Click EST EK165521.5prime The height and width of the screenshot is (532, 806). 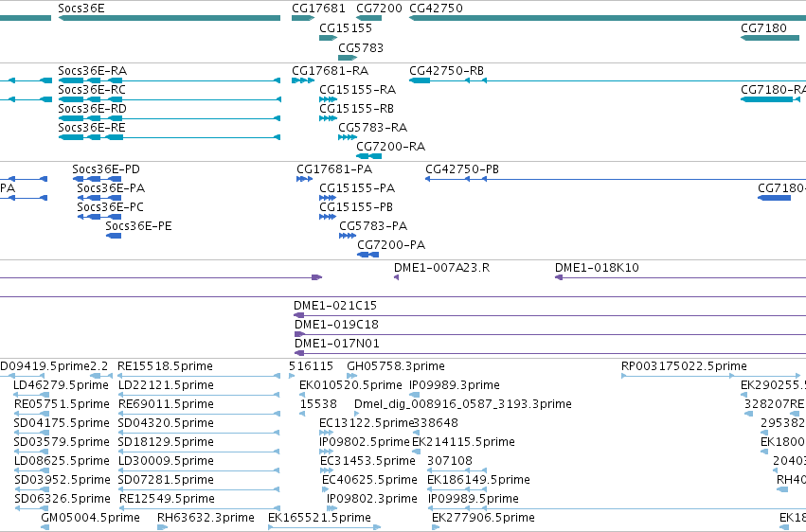[320, 518]
